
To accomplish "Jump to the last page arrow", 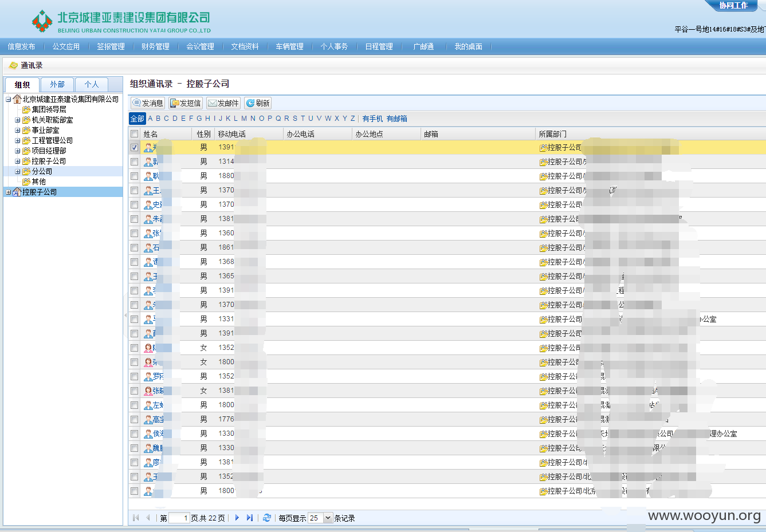I will [250, 518].
